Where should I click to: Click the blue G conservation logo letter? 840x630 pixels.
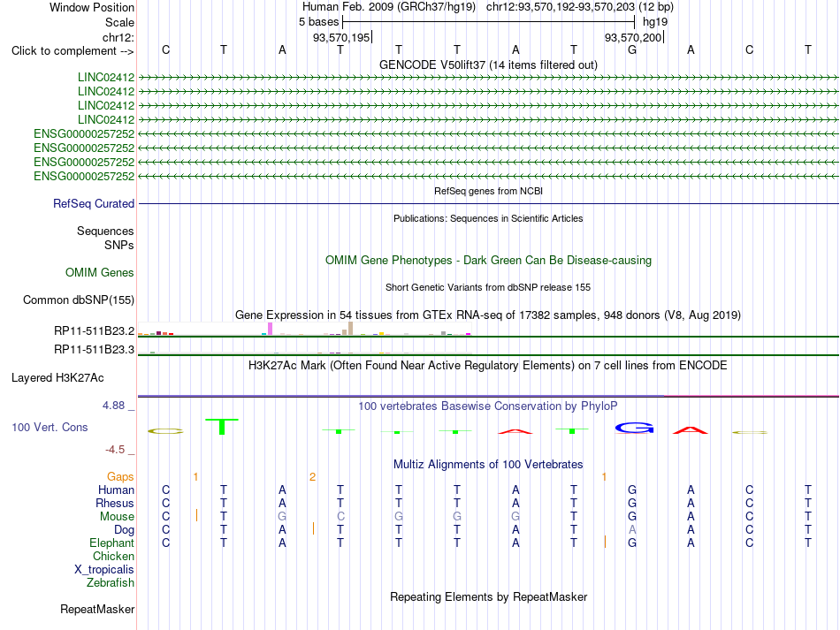pos(634,429)
